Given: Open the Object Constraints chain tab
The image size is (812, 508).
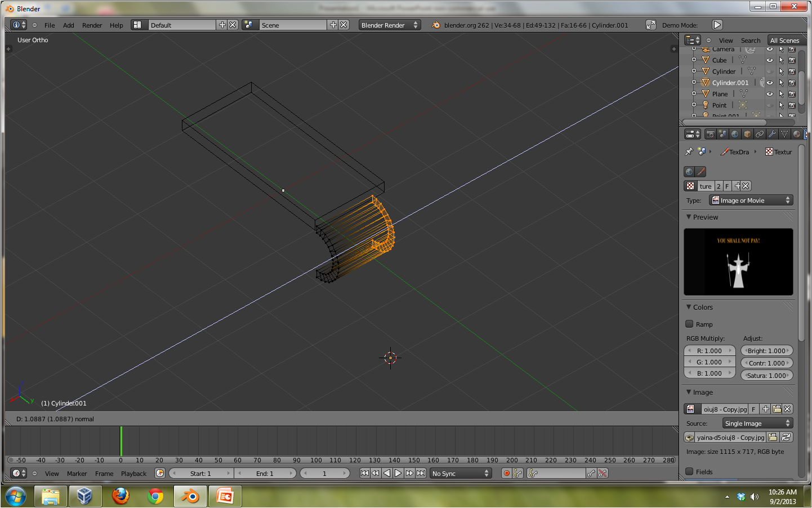Looking at the screenshot, I should click(x=760, y=134).
